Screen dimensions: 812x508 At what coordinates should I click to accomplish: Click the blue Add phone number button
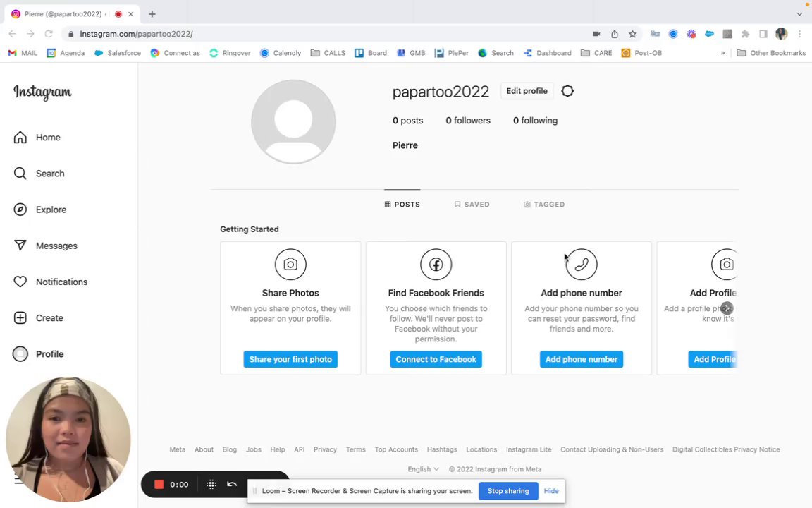(582, 359)
